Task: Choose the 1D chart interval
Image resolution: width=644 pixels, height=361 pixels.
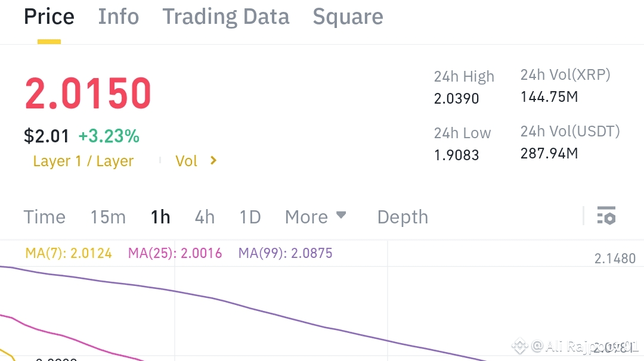Action: coord(250,217)
